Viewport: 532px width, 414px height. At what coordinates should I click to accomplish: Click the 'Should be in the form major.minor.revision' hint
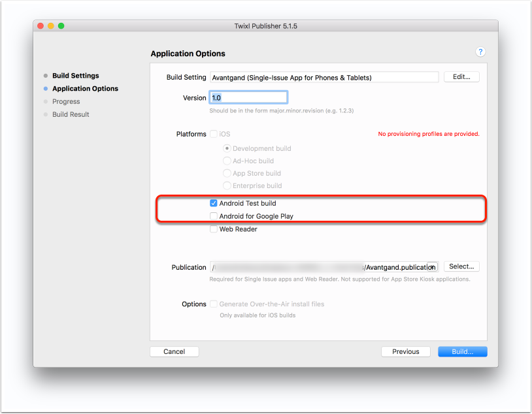click(281, 110)
